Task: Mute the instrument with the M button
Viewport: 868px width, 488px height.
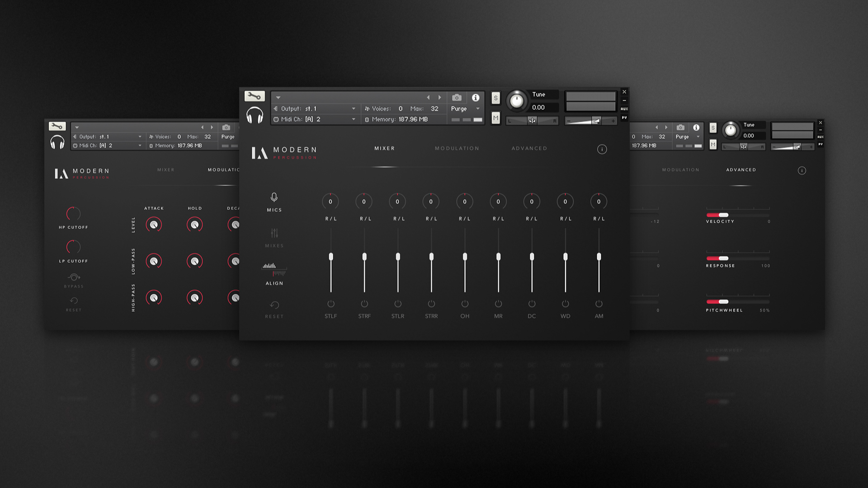Action: pyautogui.click(x=495, y=118)
